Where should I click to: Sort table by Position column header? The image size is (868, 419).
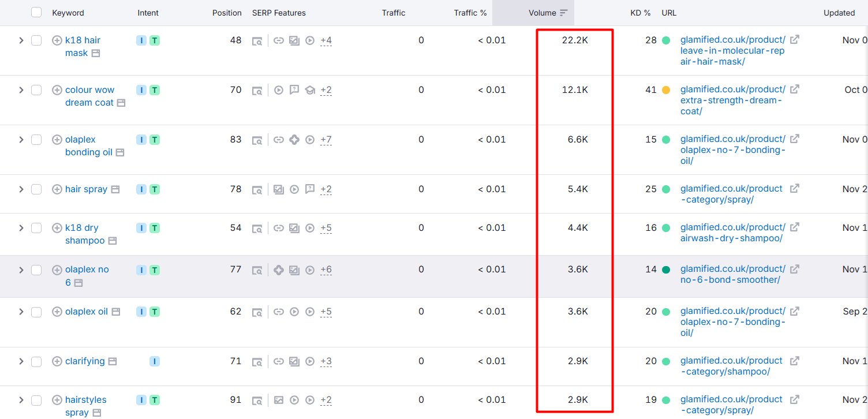click(x=227, y=13)
